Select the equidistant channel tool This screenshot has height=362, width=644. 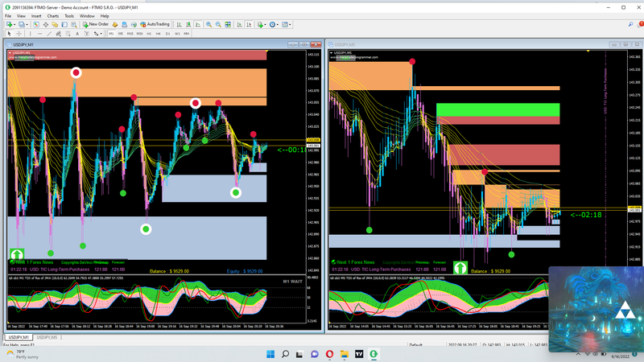(x=58, y=34)
